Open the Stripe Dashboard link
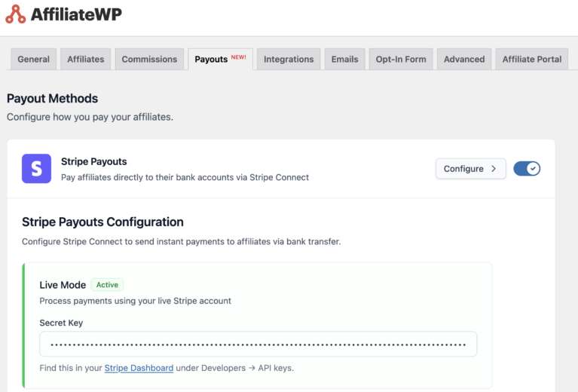 point(139,368)
